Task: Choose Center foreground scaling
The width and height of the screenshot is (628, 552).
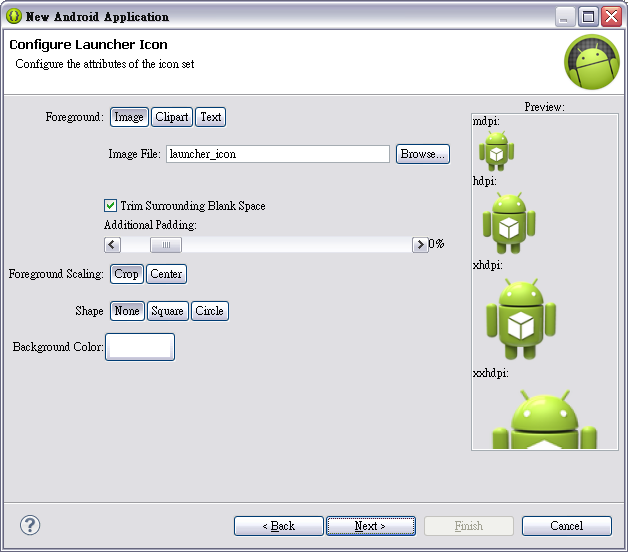Action: [166, 274]
